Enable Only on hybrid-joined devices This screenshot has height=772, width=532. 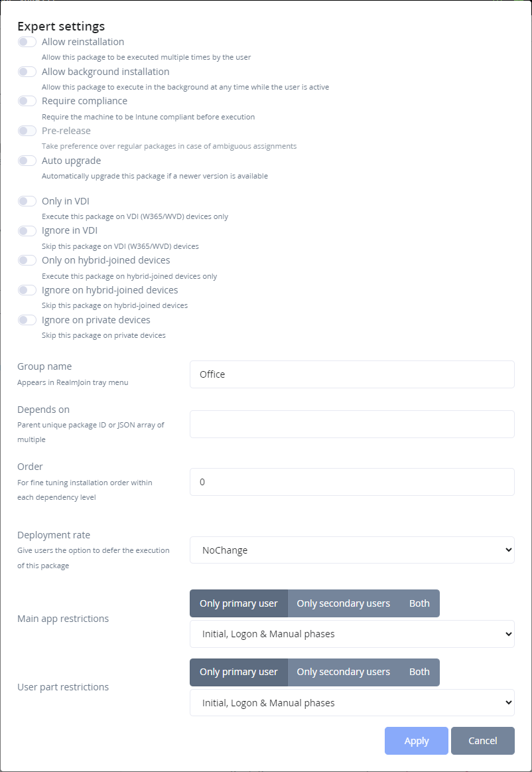coord(27,260)
